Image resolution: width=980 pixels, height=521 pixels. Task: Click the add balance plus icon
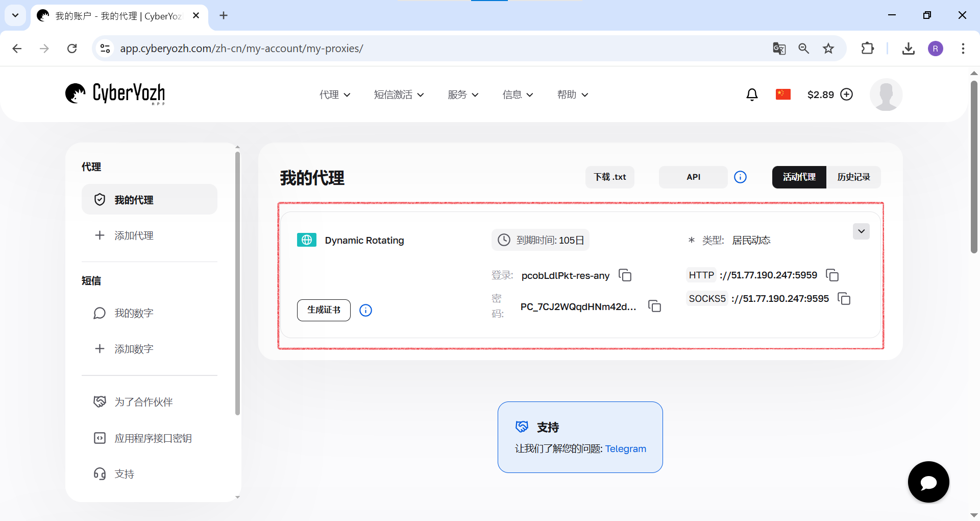coord(846,94)
